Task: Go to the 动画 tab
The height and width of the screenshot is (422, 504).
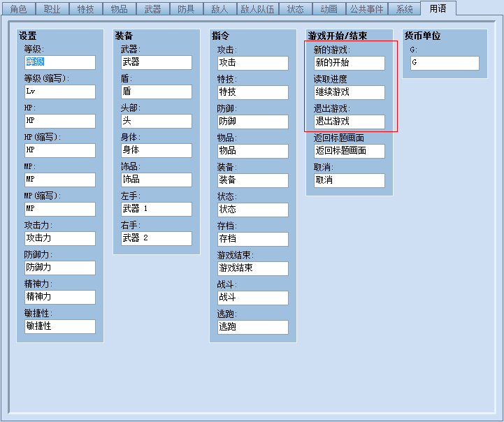Action: tap(329, 8)
